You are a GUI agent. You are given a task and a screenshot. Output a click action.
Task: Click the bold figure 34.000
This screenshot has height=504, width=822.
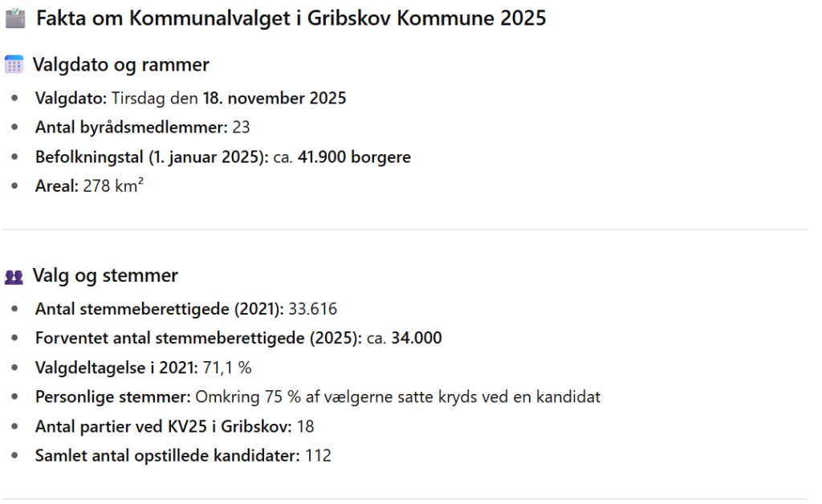tap(416, 338)
